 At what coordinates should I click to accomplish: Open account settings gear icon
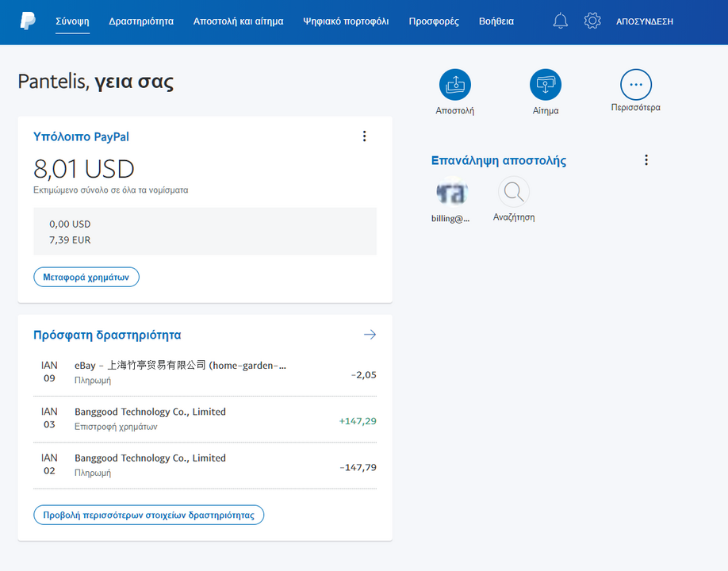pyautogui.click(x=592, y=21)
